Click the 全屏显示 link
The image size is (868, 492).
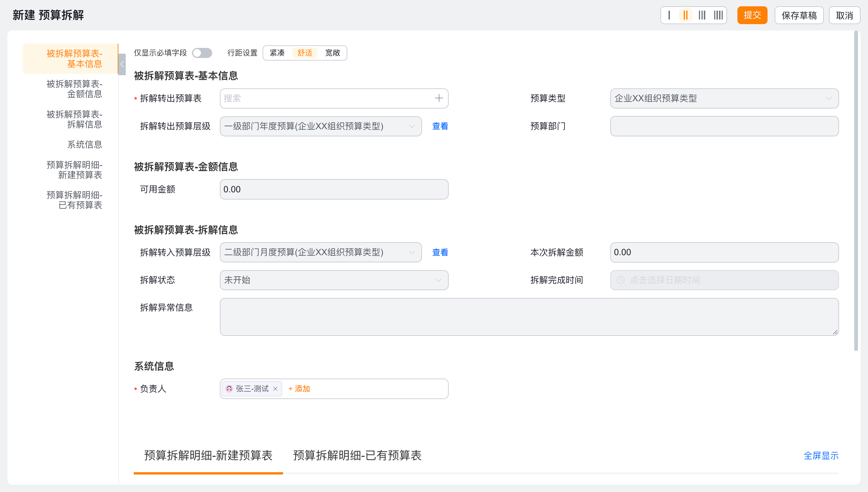(x=821, y=456)
